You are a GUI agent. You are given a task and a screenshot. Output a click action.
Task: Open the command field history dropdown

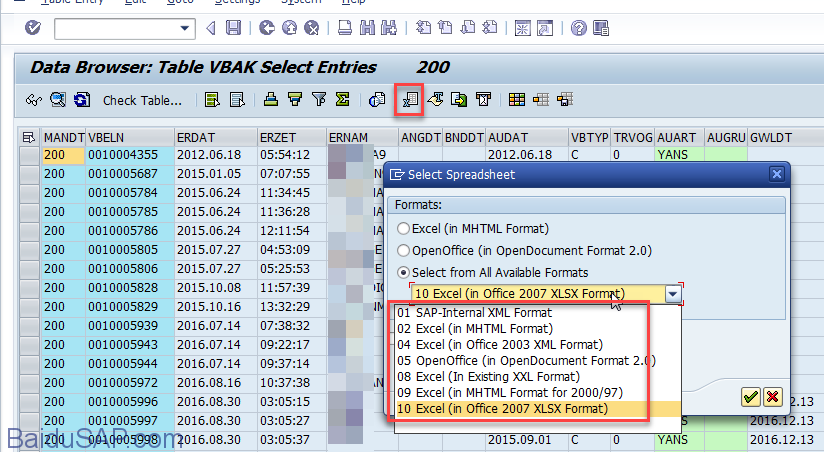184,28
